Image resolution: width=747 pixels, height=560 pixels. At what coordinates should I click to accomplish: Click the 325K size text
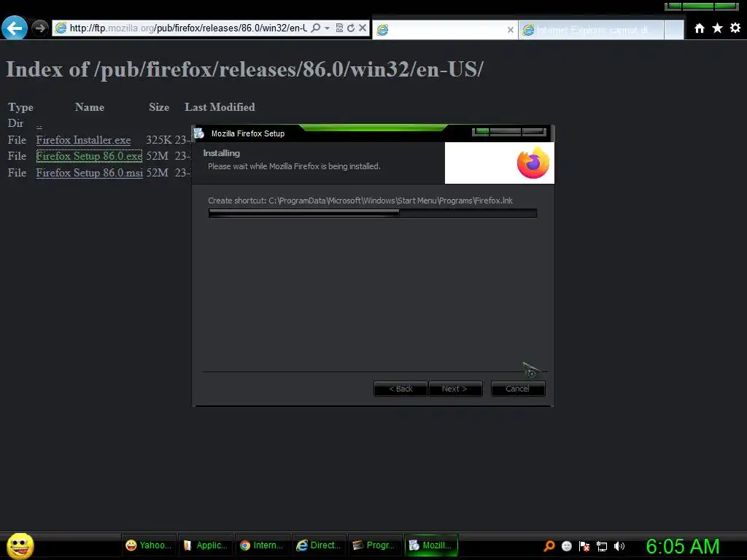click(158, 140)
